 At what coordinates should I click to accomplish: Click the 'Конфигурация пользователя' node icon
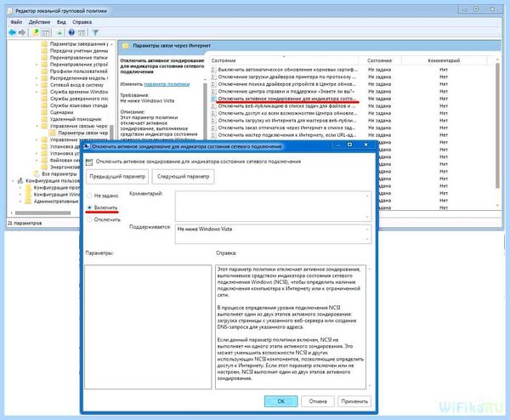tap(20, 180)
